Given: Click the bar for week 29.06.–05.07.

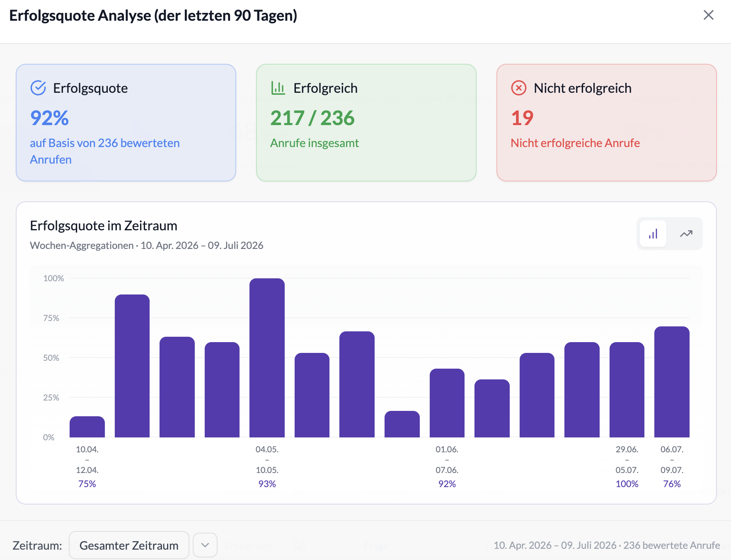Looking at the screenshot, I should coord(627,390).
